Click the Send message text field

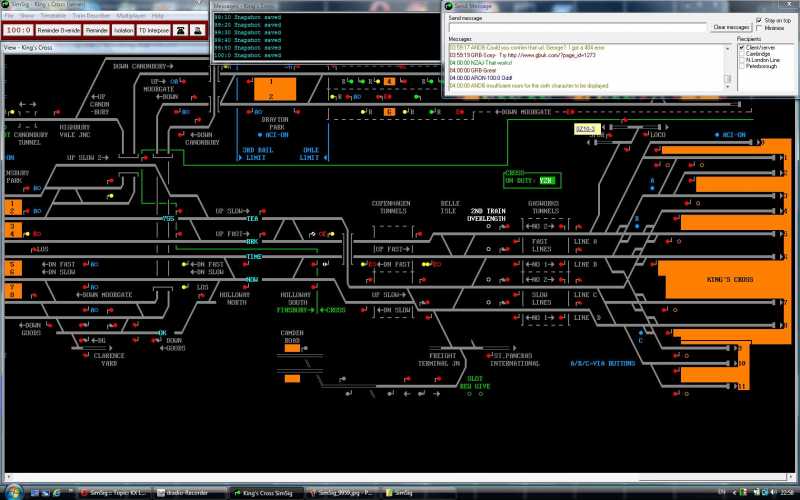[x=578, y=27]
